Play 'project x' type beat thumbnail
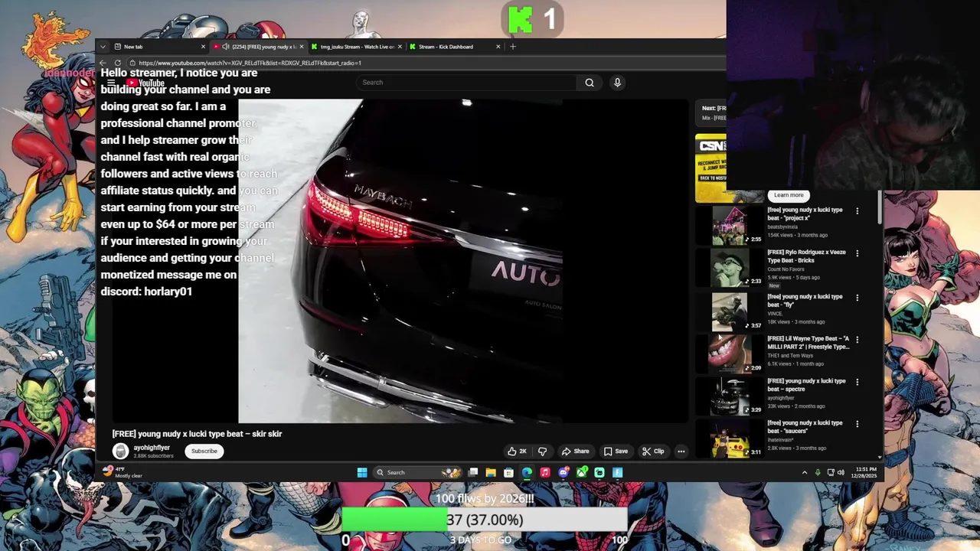 730,224
